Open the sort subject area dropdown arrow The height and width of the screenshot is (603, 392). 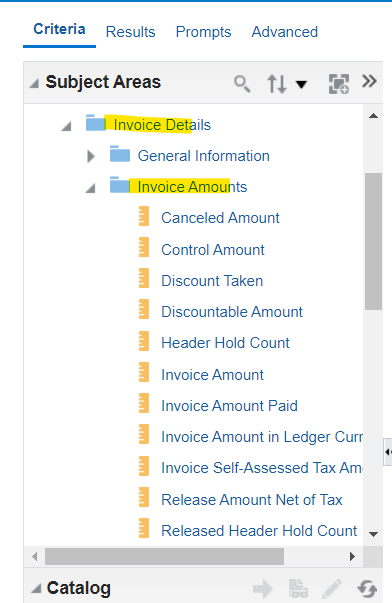(301, 84)
